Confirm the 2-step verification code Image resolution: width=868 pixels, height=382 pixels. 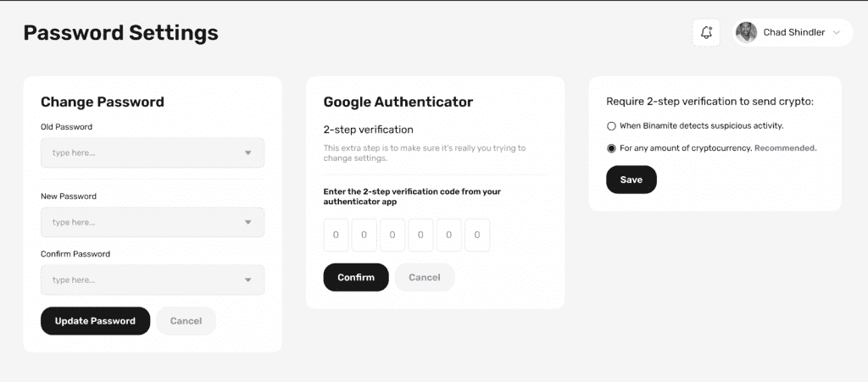(356, 278)
